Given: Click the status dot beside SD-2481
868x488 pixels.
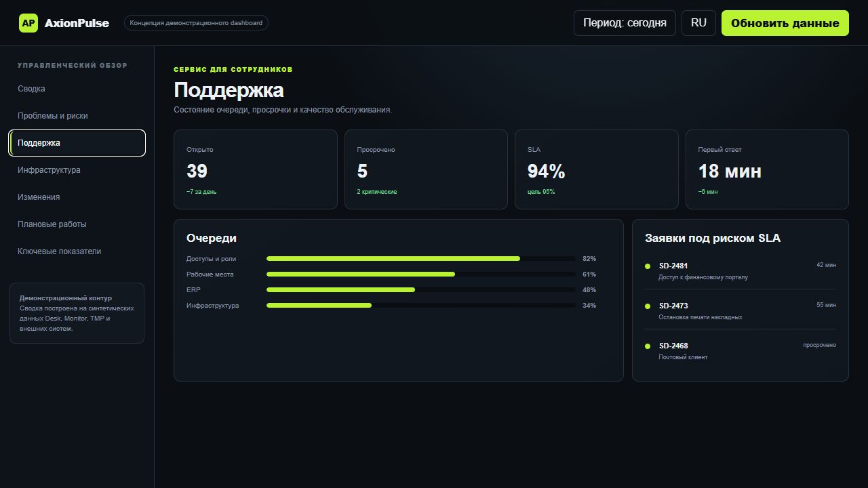Looking at the screenshot, I should coord(648,266).
